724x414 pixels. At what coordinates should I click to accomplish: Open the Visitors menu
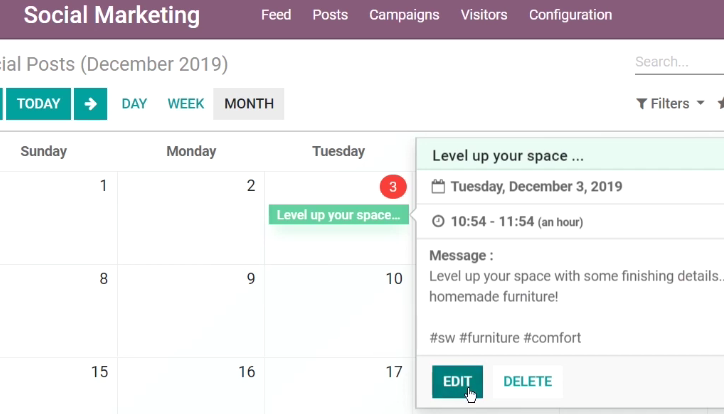(484, 15)
